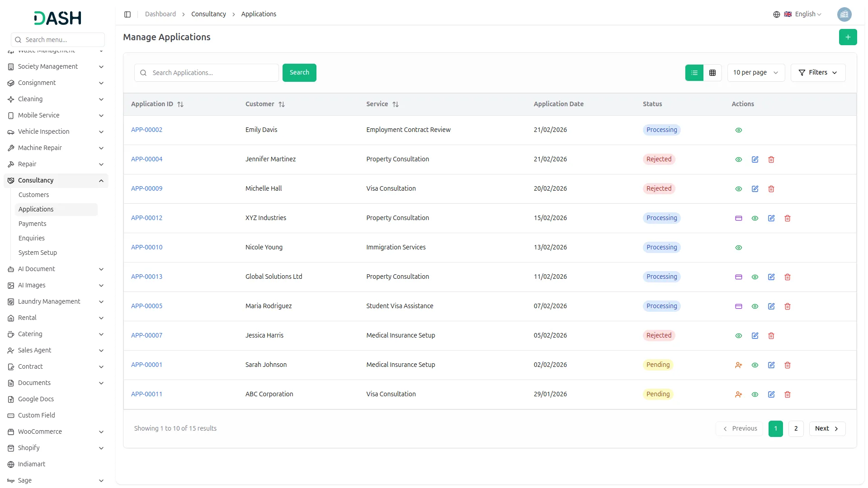Screen dimensions: 868x488
Task: View Emily Davis application via eye icon
Action: click(739, 130)
